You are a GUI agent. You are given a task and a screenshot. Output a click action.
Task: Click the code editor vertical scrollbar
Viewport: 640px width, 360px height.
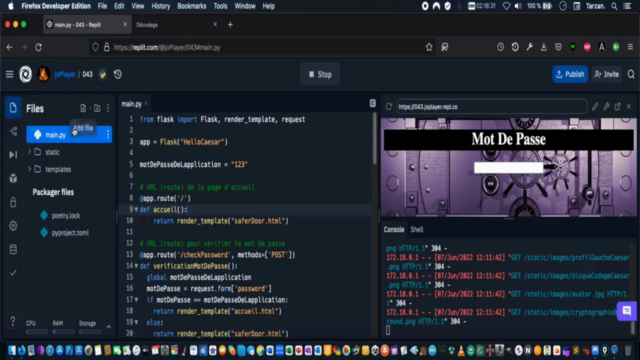374,139
